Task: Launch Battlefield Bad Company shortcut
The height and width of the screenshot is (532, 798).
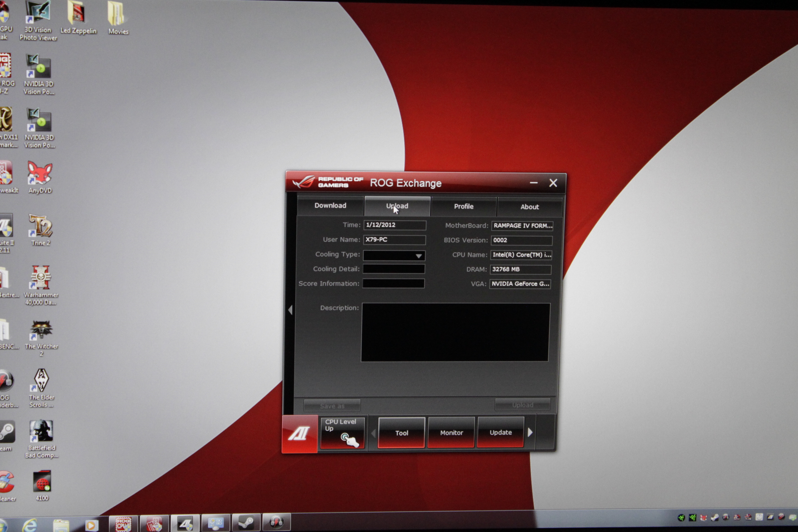Action: tap(41, 439)
